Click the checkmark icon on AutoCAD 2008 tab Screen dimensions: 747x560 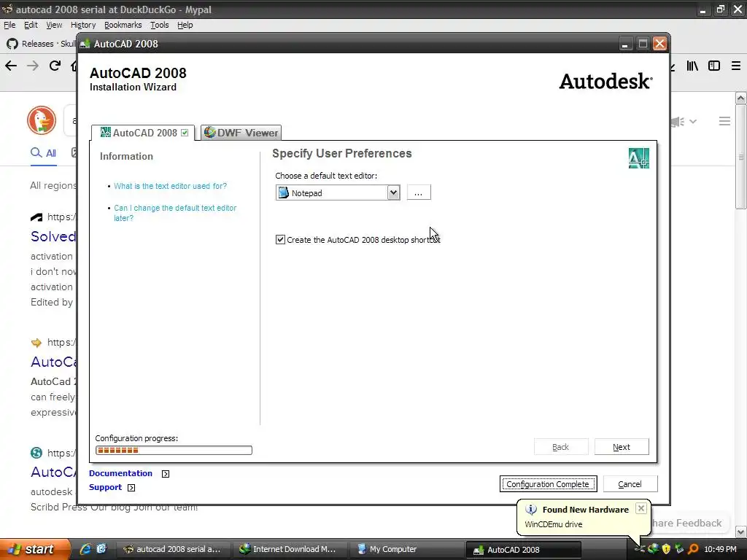[x=185, y=133]
